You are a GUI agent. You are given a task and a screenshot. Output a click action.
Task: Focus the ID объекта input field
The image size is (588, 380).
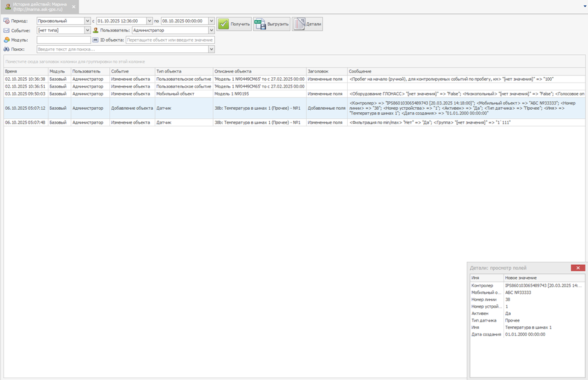[x=170, y=40]
